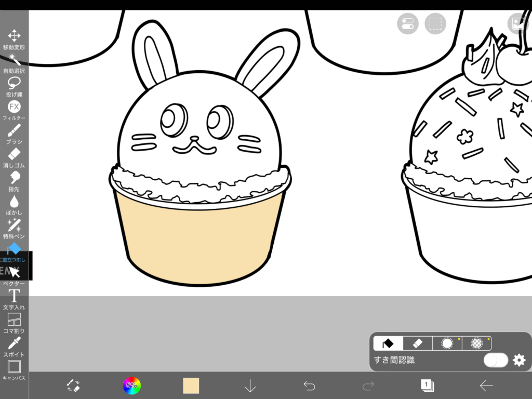This screenshot has height=399, width=532.
Task: Switch to the 消しゴム eraser tool
Action: 14,154
